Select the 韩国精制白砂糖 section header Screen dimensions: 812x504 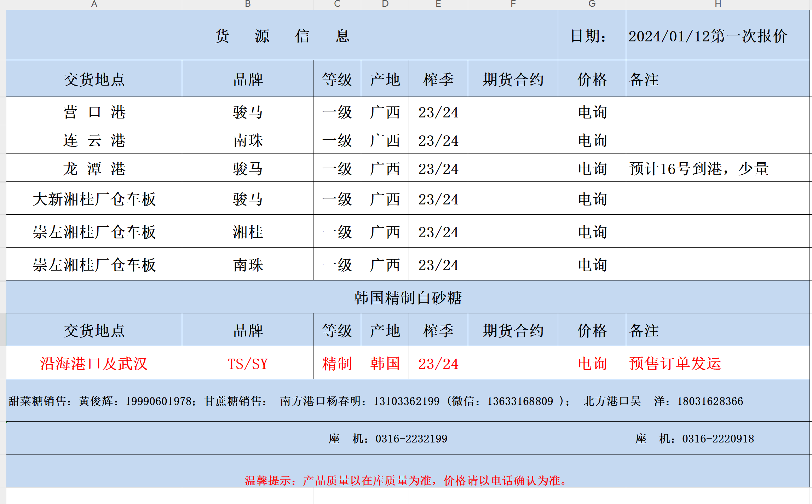click(408, 297)
